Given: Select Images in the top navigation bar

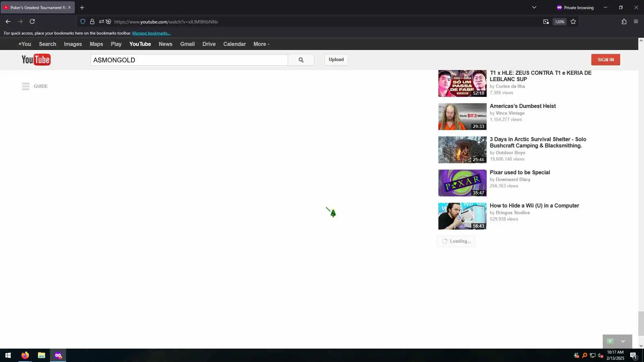Looking at the screenshot, I should [73, 44].
